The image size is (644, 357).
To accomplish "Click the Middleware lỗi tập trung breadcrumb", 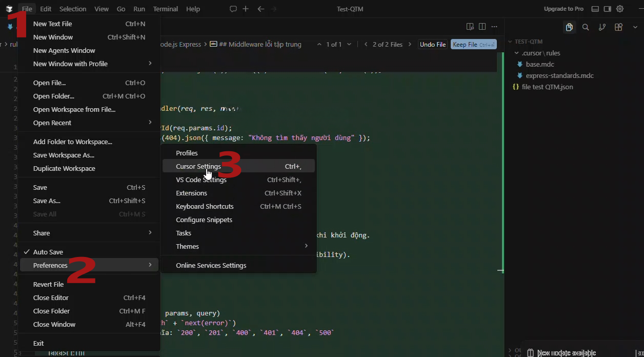I will (x=260, y=45).
